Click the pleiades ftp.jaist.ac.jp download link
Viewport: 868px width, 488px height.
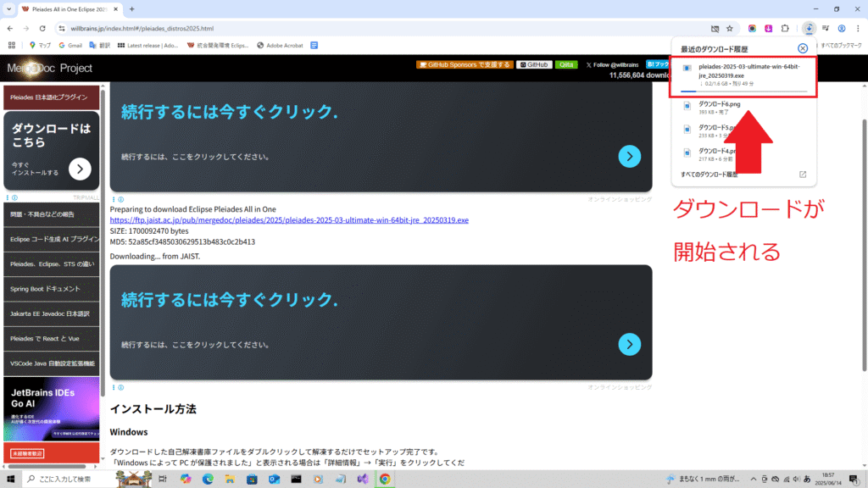289,220
